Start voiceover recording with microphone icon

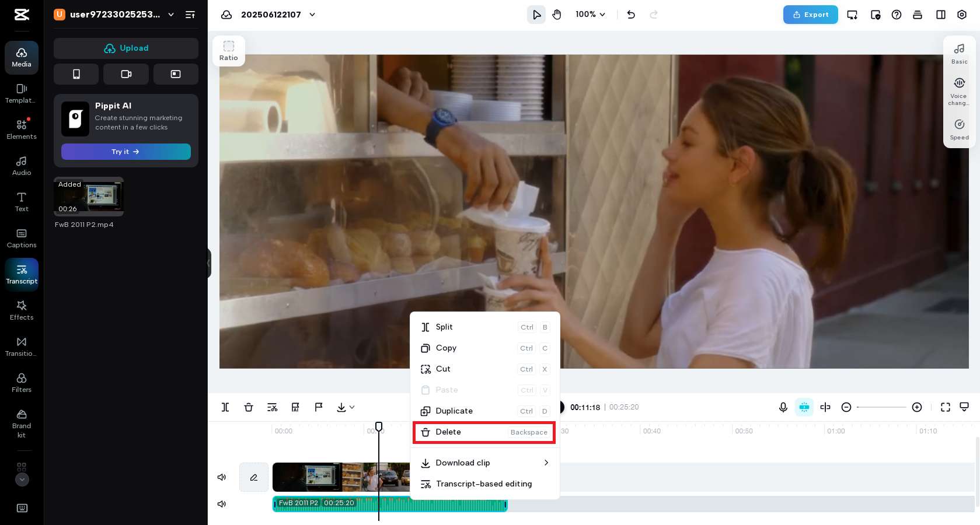click(x=783, y=407)
